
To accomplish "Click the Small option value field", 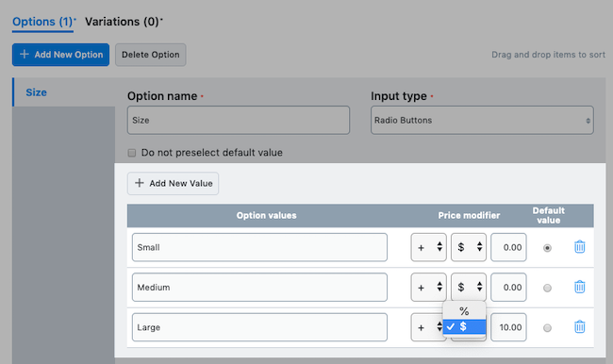I will 259,247.
